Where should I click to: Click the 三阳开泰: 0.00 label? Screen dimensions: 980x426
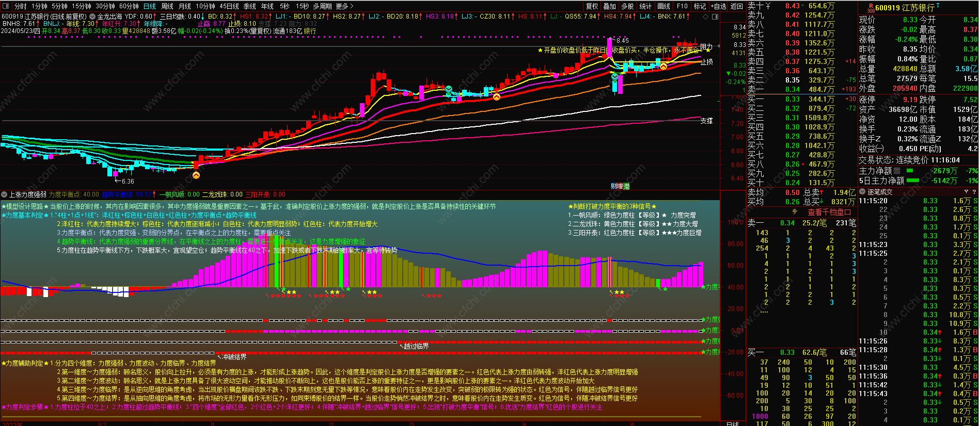pyautogui.click(x=265, y=194)
